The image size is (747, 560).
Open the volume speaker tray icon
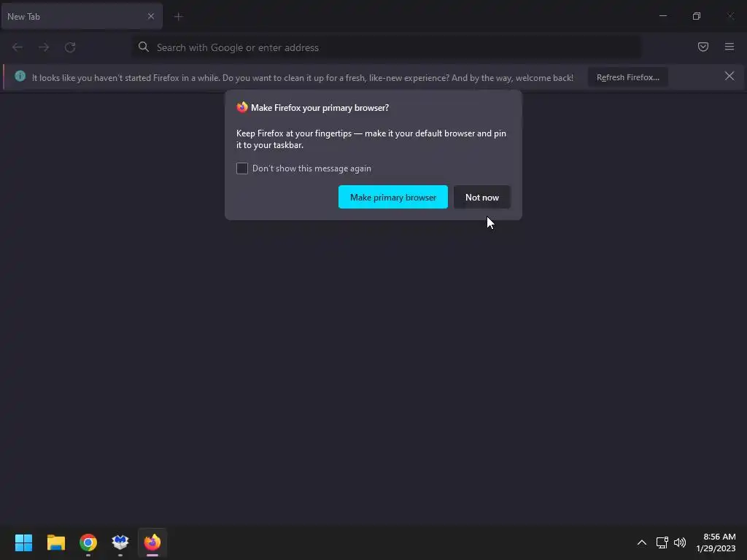(680, 542)
